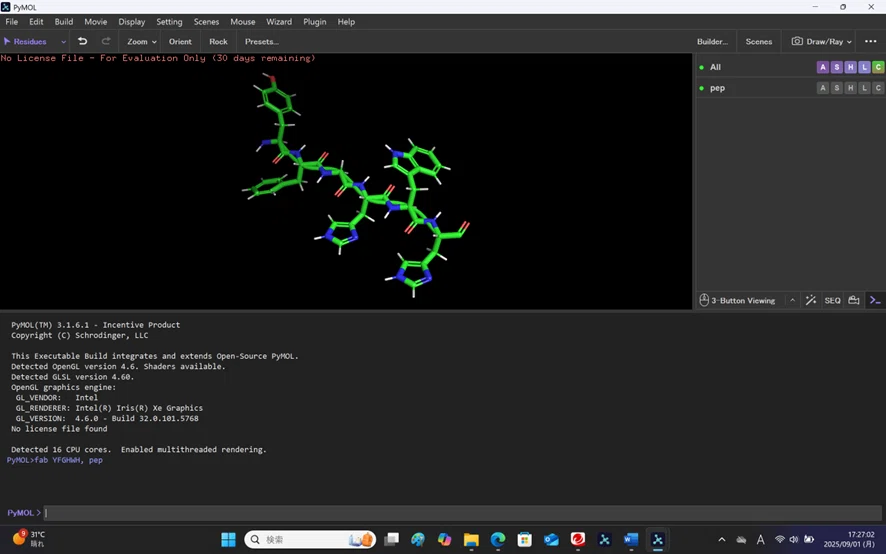Click the A action button for All
This screenshot has height=554, width=886.
click(823, 67)
